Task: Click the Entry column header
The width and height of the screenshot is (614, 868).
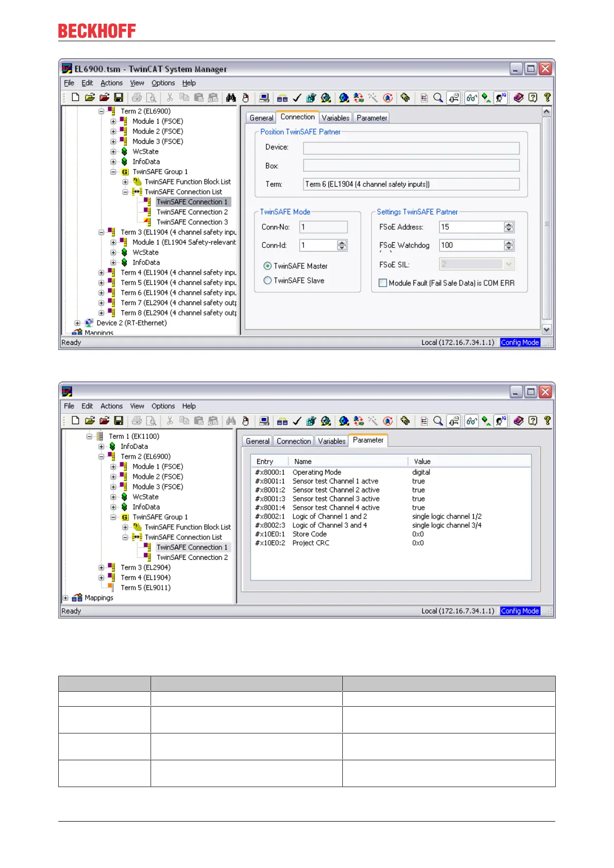Action: (x=271, y=461)
